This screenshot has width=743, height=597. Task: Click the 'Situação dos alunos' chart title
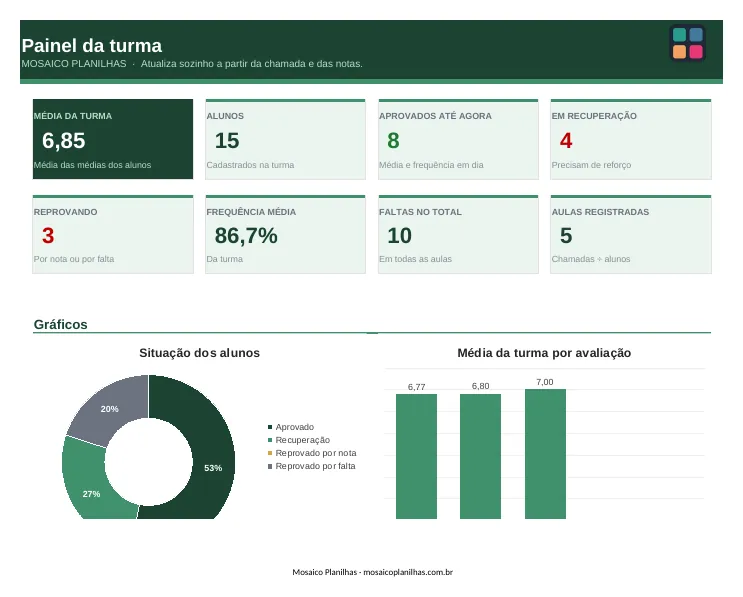tap(199, 353)
